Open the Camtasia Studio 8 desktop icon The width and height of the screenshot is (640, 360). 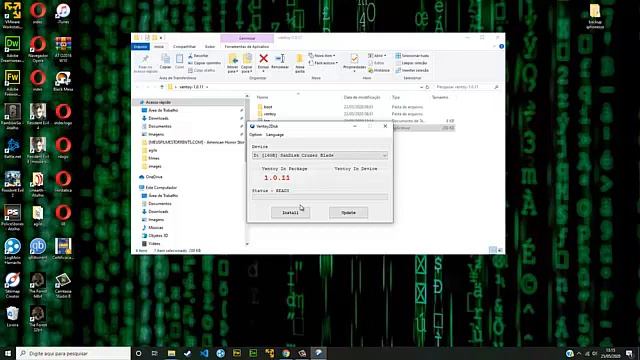(x=63, y=285)
